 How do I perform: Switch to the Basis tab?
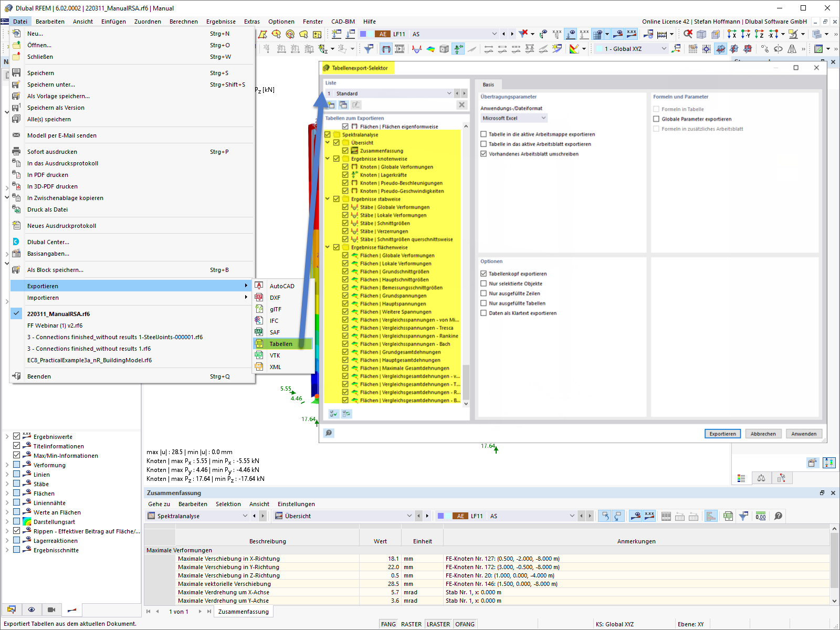[x=488, y=84]
